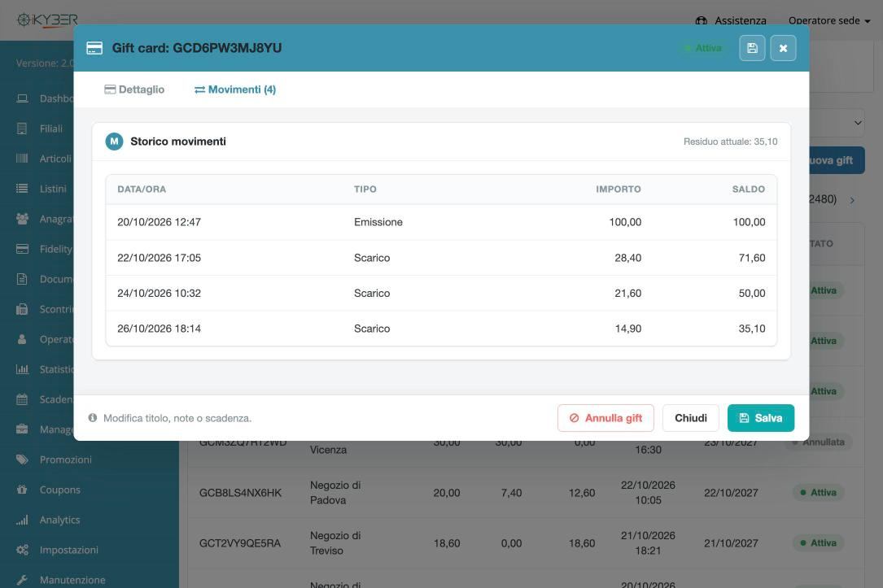The width and height of the screenshot is (883, 588).
Task: Click gift card code GCB8LS4NX6HK in background table
Action: tap(240, 493)
